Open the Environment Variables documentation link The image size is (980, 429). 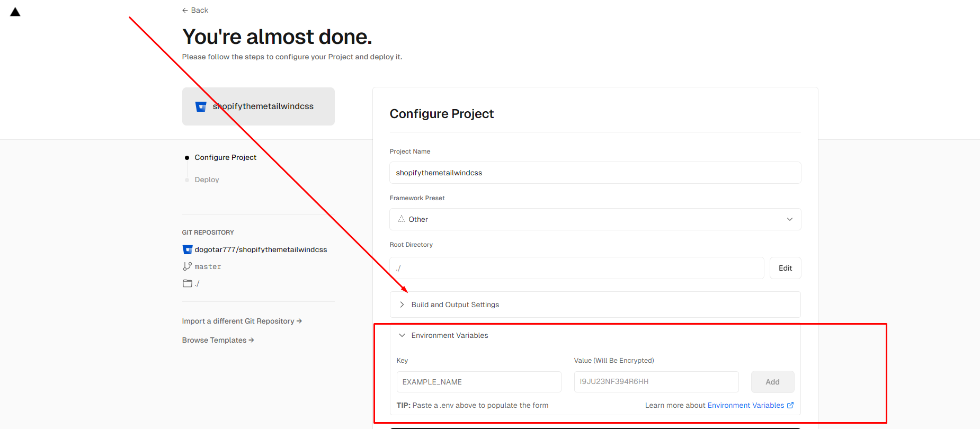[x=745, y=405]
